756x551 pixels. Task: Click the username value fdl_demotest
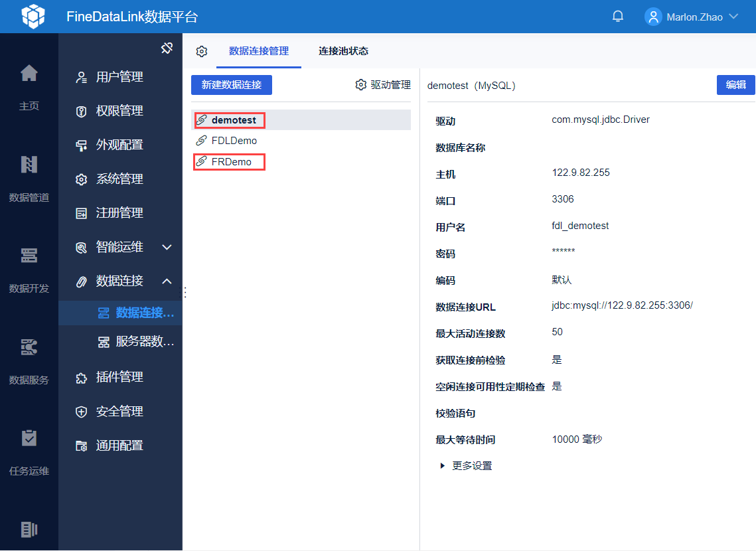point(580,226)
